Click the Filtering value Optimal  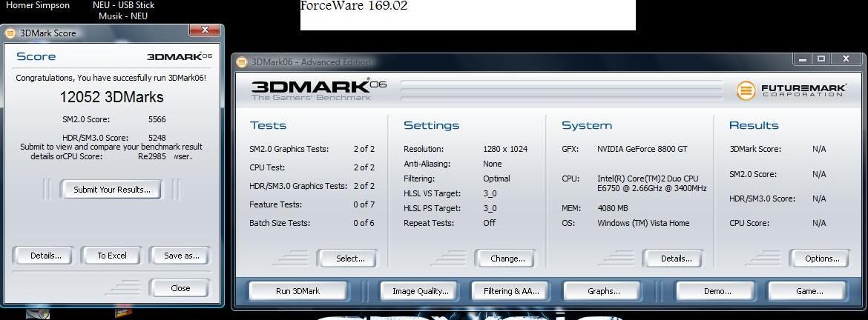click(x=496, y=179)
